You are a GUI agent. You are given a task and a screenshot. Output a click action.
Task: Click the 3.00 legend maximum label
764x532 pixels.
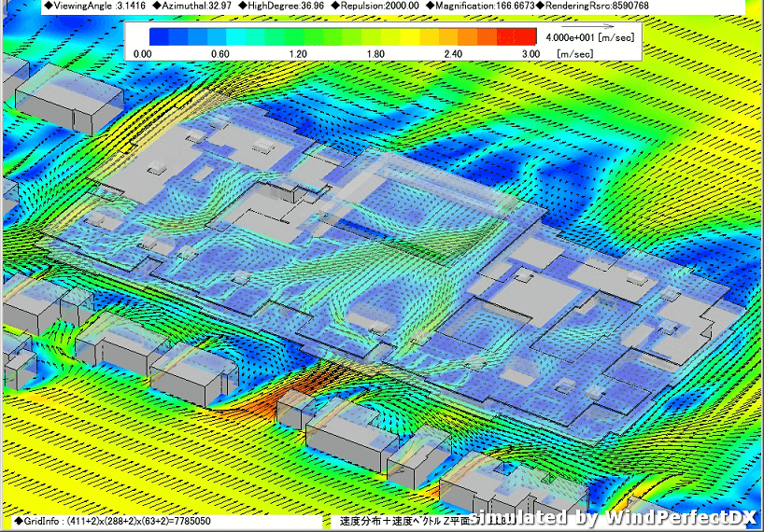tap(531, 54)
